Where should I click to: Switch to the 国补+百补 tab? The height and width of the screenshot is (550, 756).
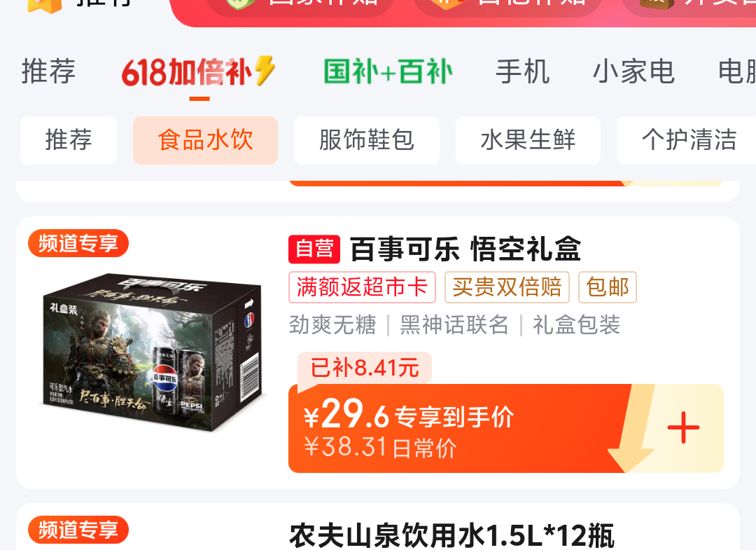point(388,71)
